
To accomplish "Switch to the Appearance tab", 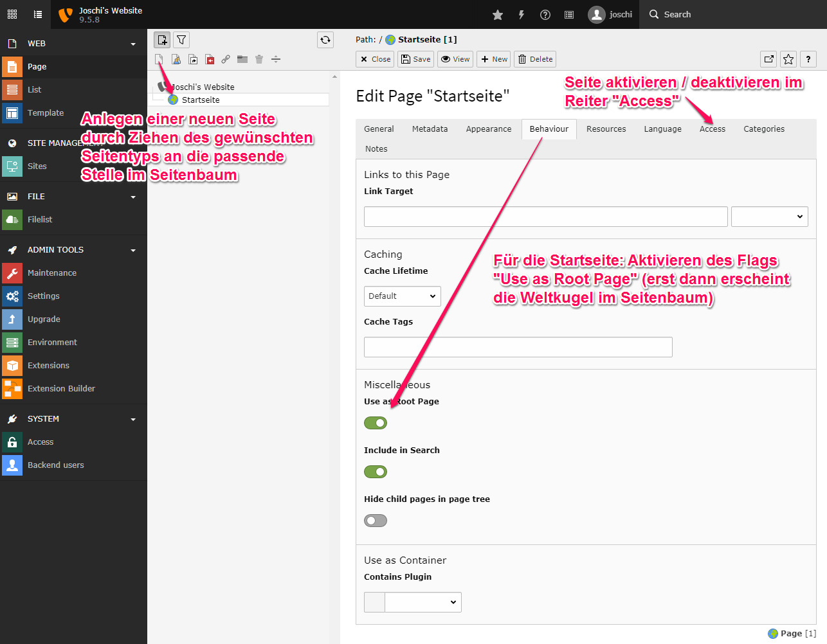I will [488, 129].
